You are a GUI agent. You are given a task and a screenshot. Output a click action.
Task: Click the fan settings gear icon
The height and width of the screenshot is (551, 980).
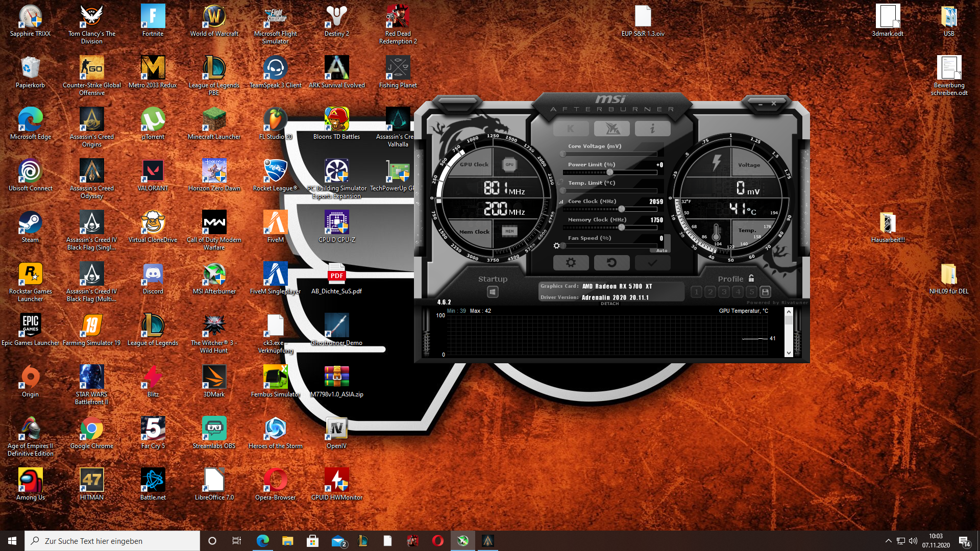[x=556, y=246]
